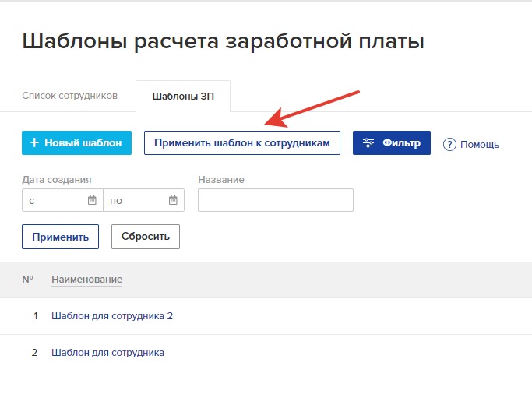Reset filters with Сбросить button
This screenshot has width=532, height=401.
tap(146, 237)
